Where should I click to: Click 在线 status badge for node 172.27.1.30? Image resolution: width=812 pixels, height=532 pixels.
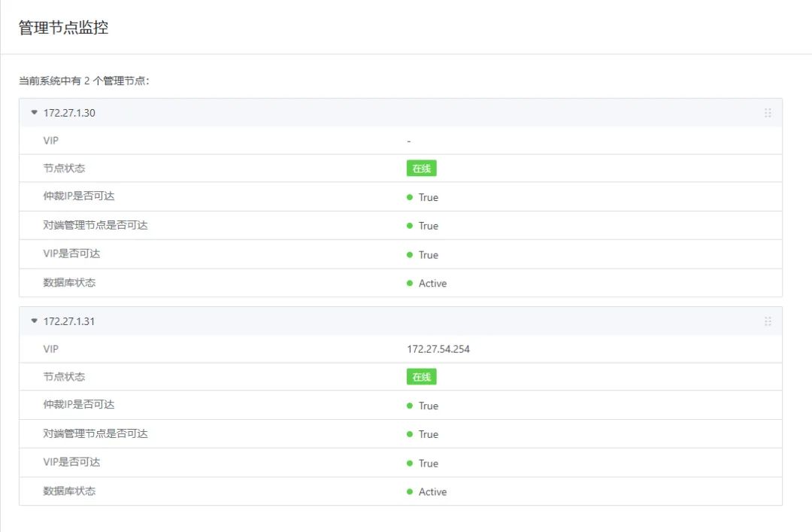421,169
